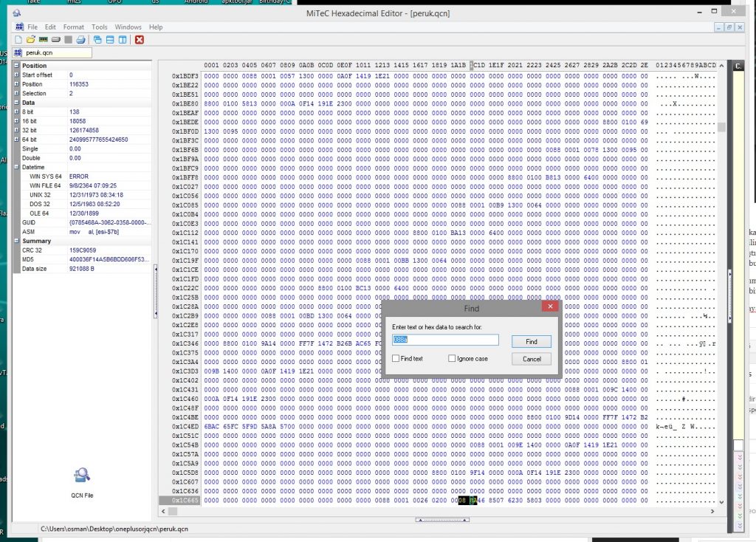This screenshot has width=756, height=542.
Task: Select the peruk.qcn document tab
Action: (x=53, y=53)
